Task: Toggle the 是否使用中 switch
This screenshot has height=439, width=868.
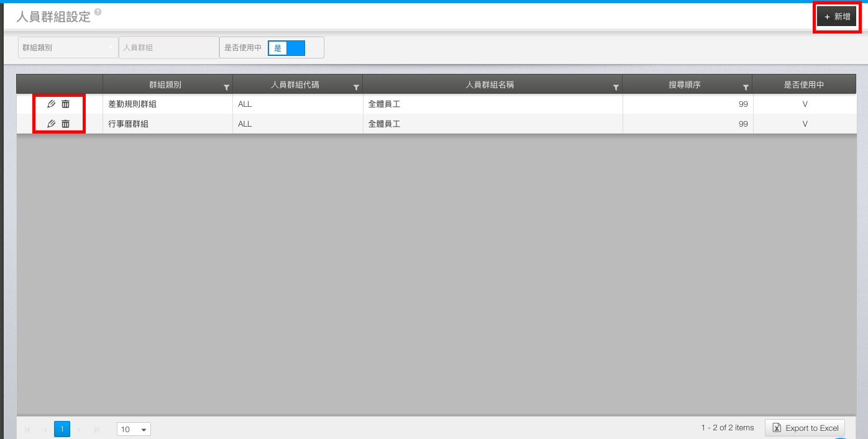Action: [286, 48]
